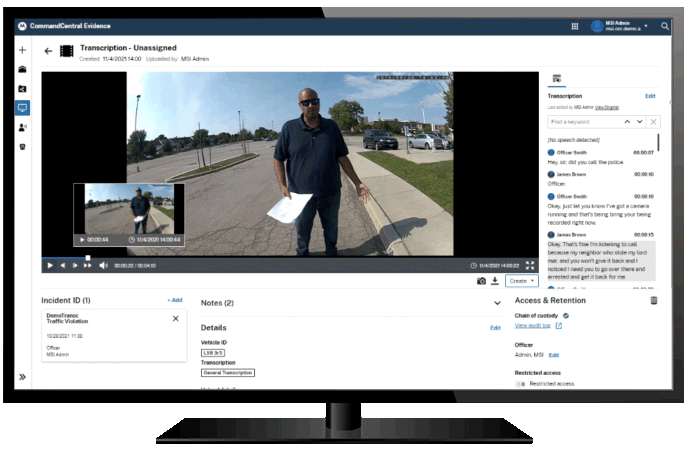Toggle fullscreen on the video player
Viewport: 690px width, 450px height.
530,265
